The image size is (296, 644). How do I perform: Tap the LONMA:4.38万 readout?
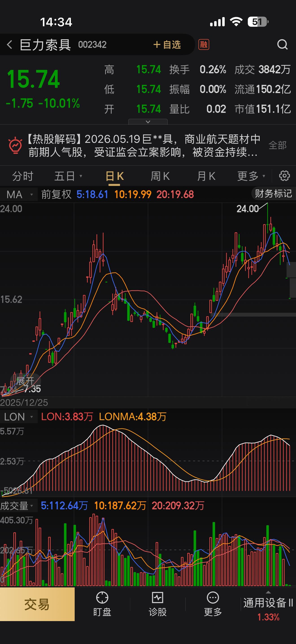pos(133,417)
